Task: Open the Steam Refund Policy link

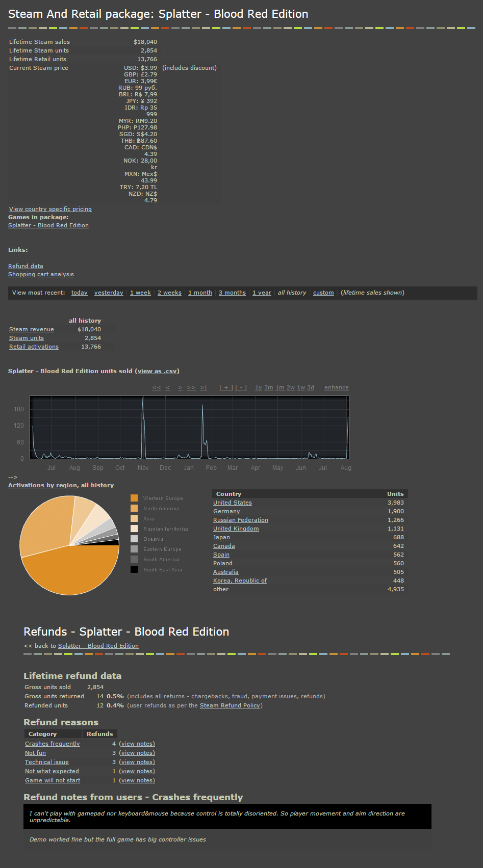Action: (x=230, y=705)
